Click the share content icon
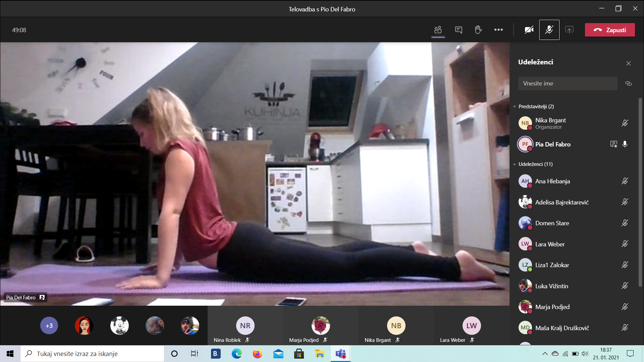This screenshot has width=644, height=362. tap(569, 30)
